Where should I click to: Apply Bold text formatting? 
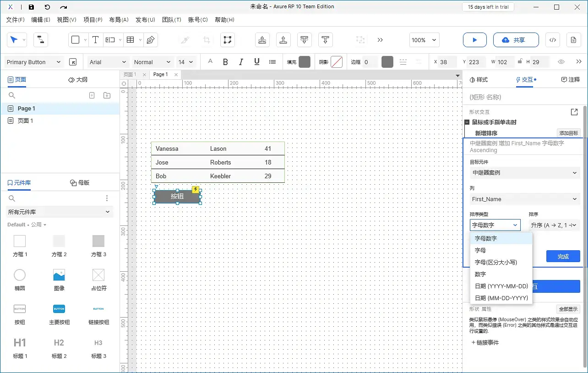click(x=225, y=62)
